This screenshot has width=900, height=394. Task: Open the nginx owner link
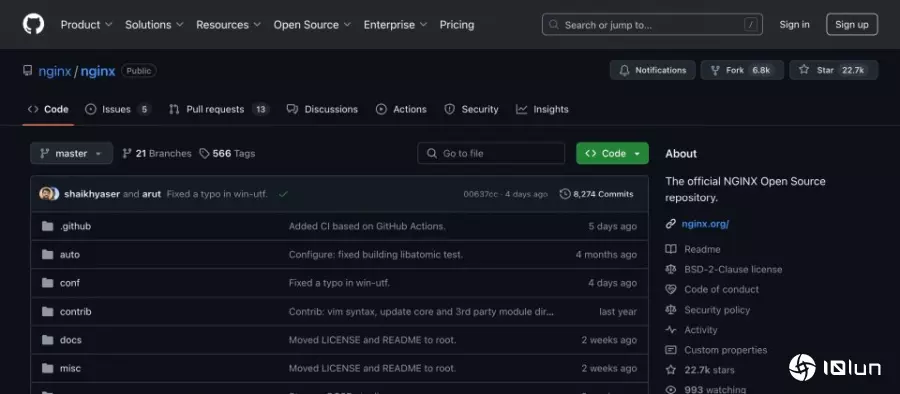tap(55, 71)
